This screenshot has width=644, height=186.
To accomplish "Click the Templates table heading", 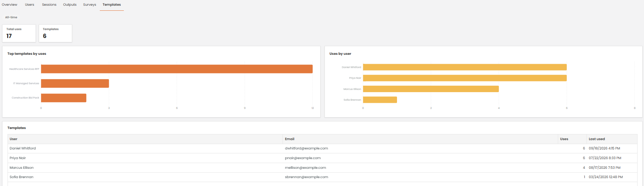I will click(17, 128).
